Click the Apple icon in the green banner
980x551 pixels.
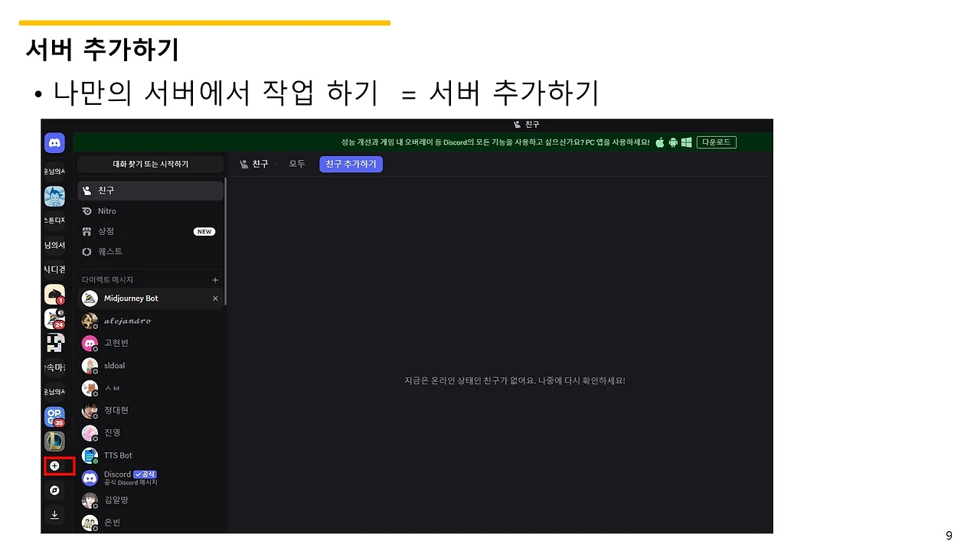point(659,142)
